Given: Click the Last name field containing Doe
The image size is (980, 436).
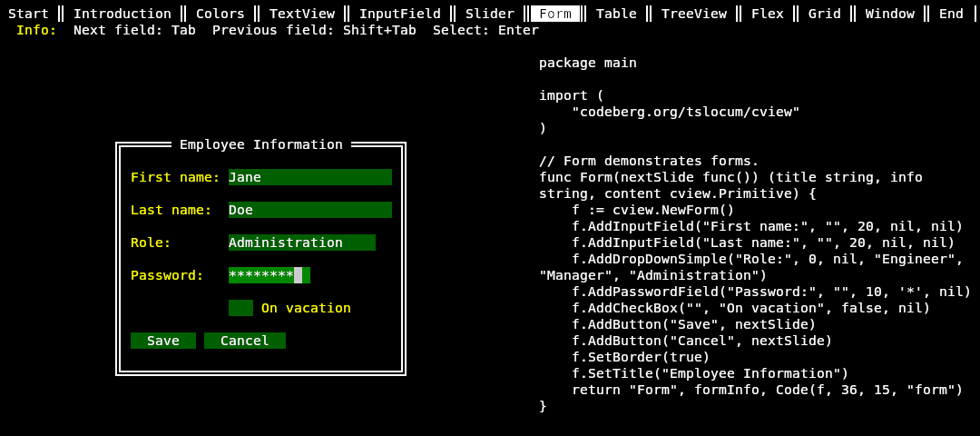Looking at the screenshot, I should coord(309,210).
